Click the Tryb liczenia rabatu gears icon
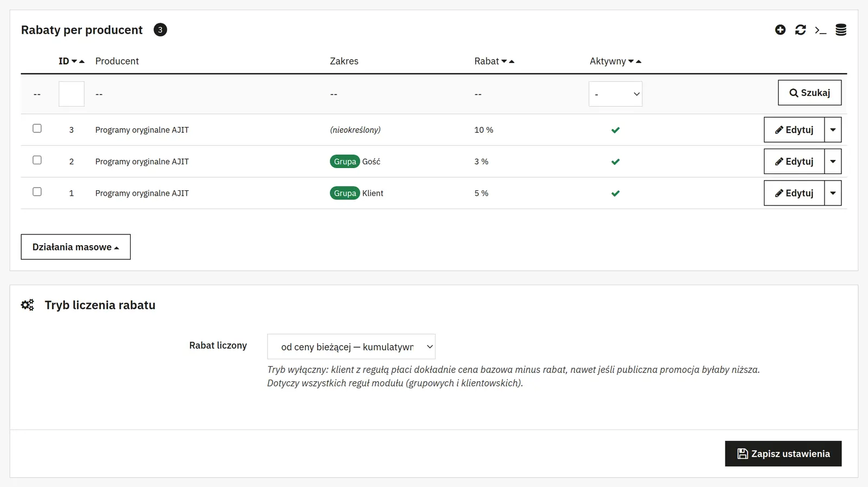868x487 pixels. [x=28, y=305]
